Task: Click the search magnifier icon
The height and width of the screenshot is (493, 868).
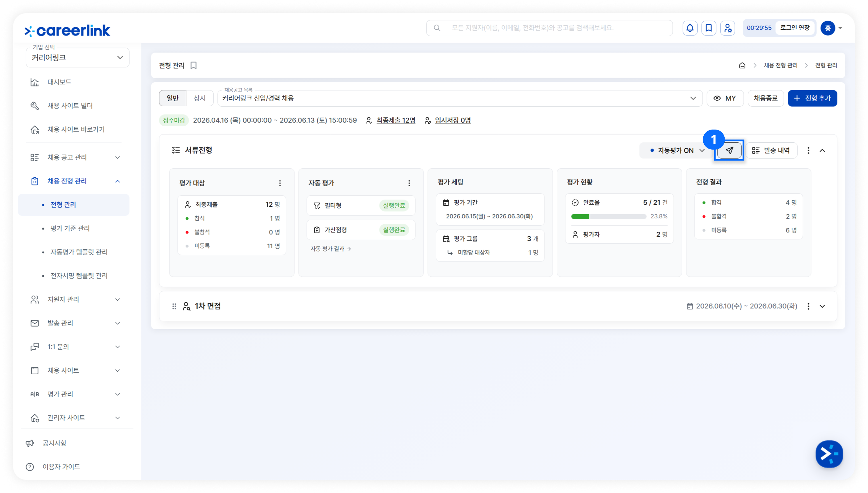Action: (x=437, y=28)
